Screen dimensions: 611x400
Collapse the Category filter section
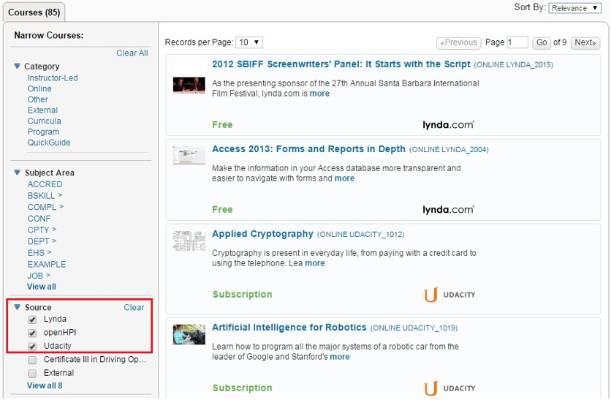click(16, 67)
